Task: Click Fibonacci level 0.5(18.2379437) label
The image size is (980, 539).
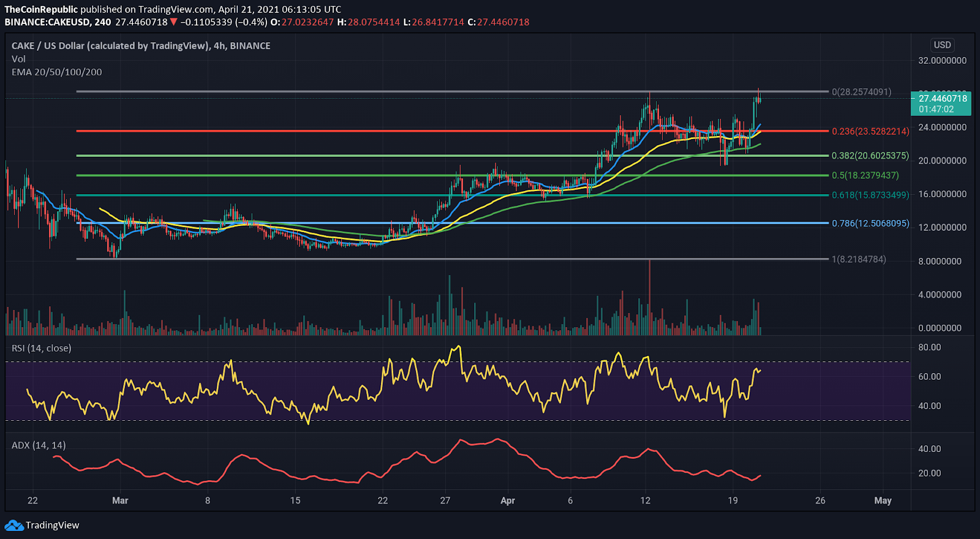Action: click(x=865, y=175)
